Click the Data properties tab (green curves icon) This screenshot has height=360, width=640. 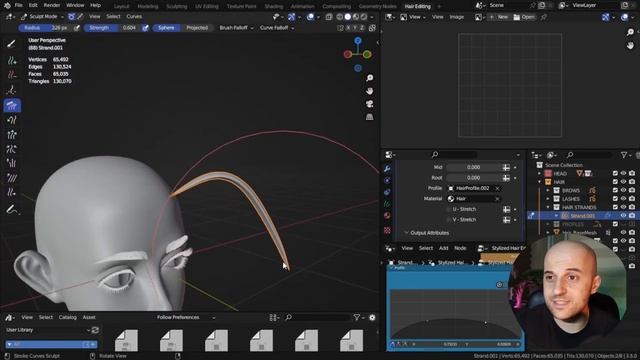(x=387, y=204)
